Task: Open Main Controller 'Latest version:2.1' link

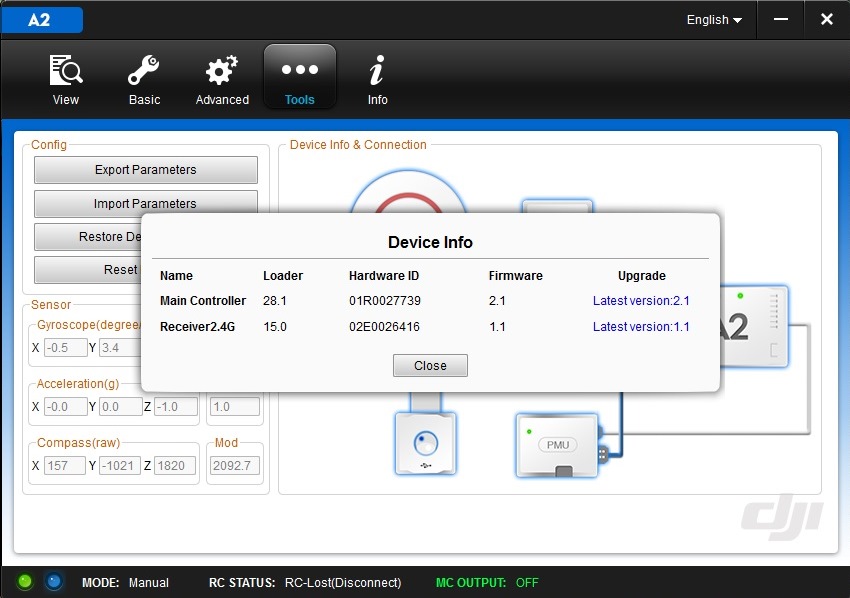Action: pos(641,300)
